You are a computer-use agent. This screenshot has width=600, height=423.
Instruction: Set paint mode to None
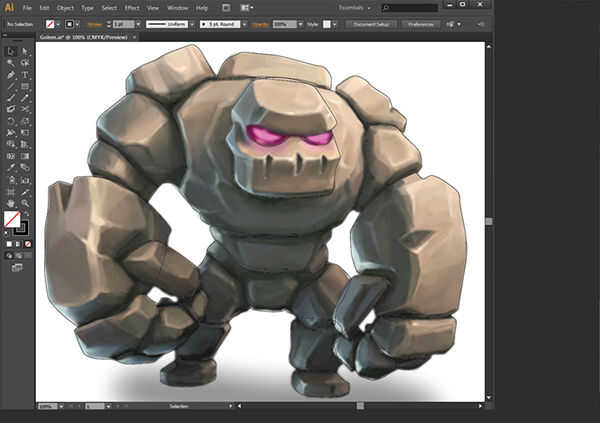click(28, 244)
